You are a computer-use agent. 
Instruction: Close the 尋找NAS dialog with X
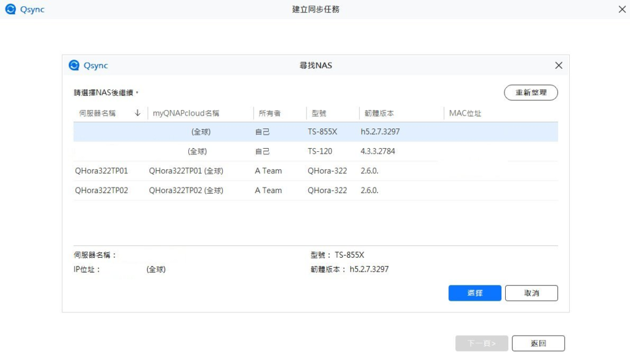point(559,65)
